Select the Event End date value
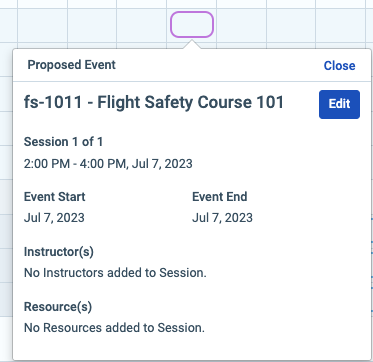 (x=222, y=218)
